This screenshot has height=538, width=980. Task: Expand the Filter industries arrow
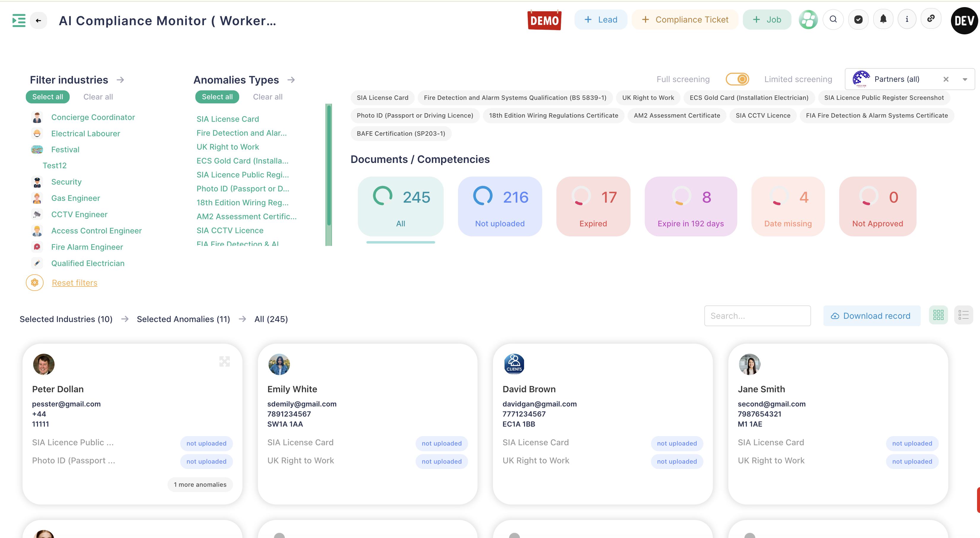121,80
